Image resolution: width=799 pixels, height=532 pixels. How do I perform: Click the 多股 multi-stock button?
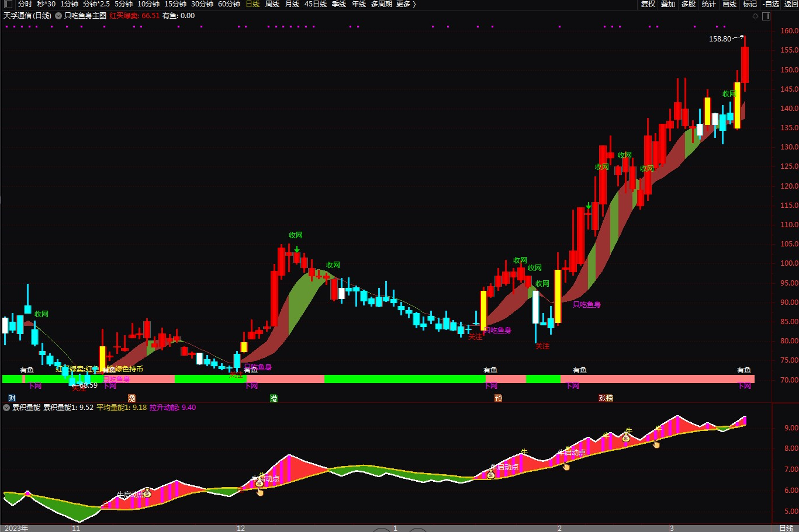click(689, 4)
